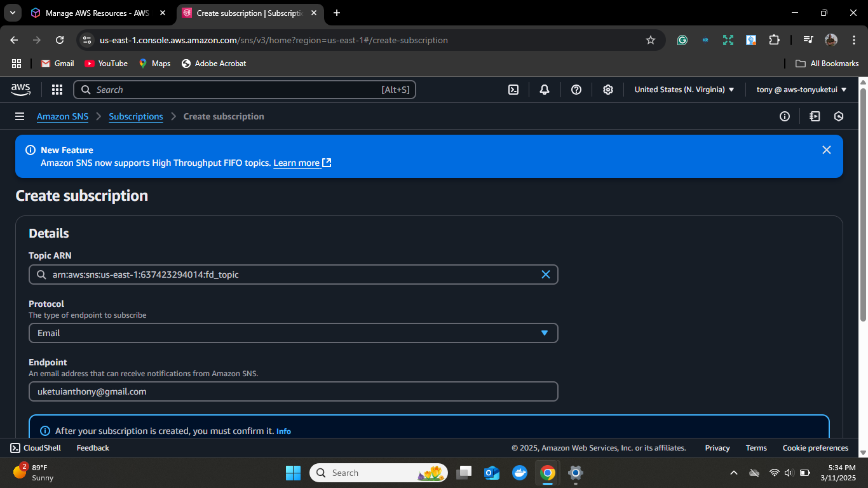868x488 pixels.
Task: Open the Chrome profile avatar
Action: pos(831,40)
